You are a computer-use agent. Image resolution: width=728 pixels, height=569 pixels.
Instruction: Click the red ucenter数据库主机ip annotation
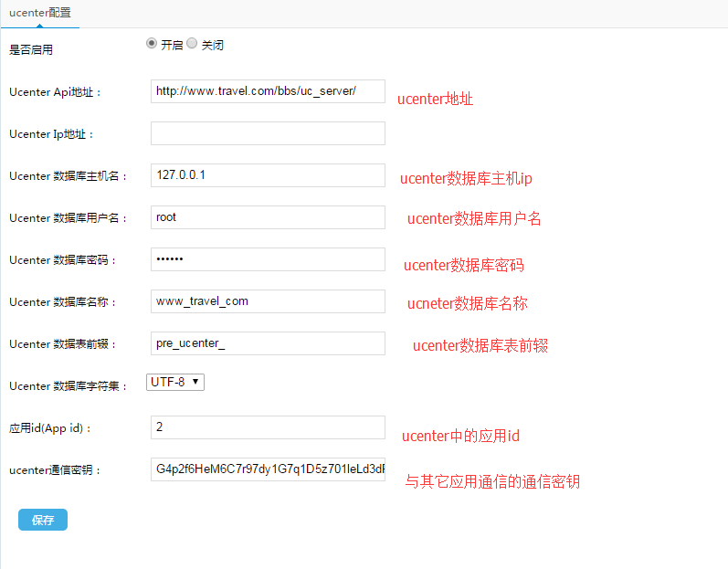point(466,178)
